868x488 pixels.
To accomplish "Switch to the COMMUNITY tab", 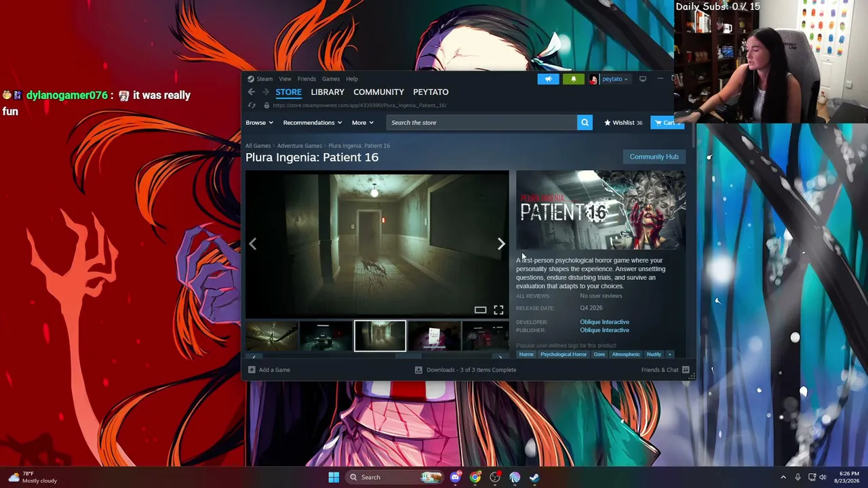I will pos(378,92).
